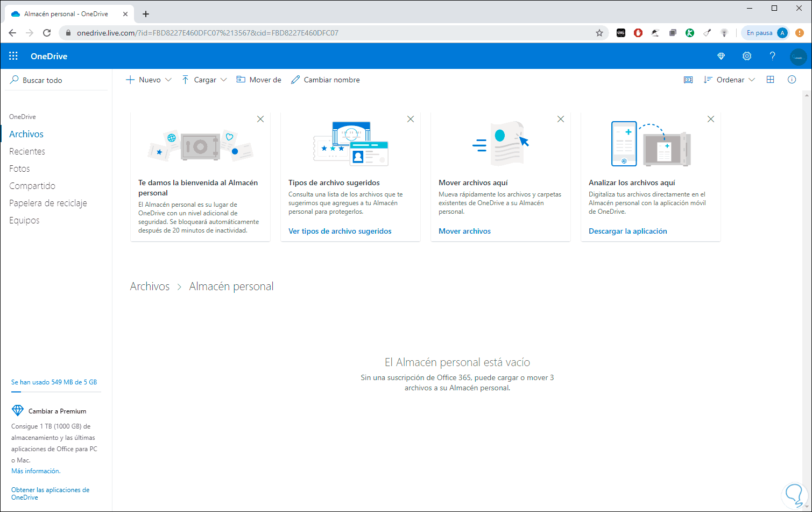812x512 pixels.
Task: Click Cambiar nombre in the toolbar
Action: (326, 80)
